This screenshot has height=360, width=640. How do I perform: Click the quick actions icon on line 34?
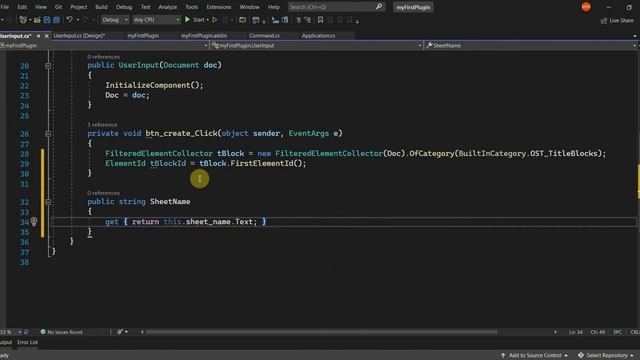[34, 222]
